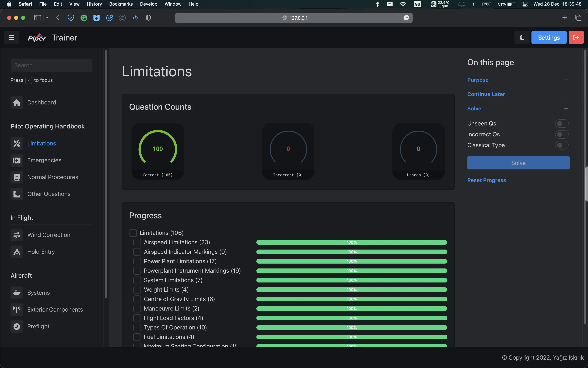Click the Correct (106) gauge

coord(158,151)
